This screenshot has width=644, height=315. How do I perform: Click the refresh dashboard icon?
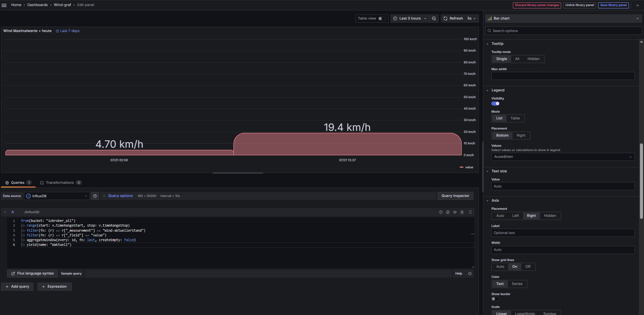(446, 19)
